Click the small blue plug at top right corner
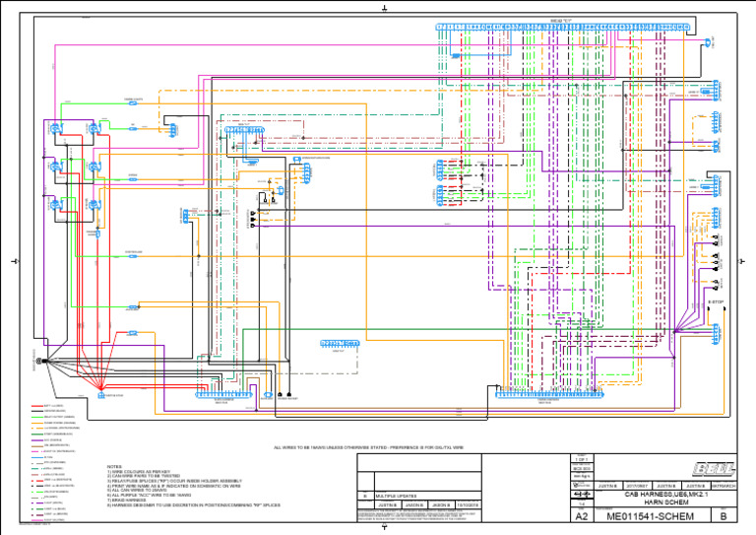Image resolution: width=756 pixels, height=535 pixels. (708, 42)
